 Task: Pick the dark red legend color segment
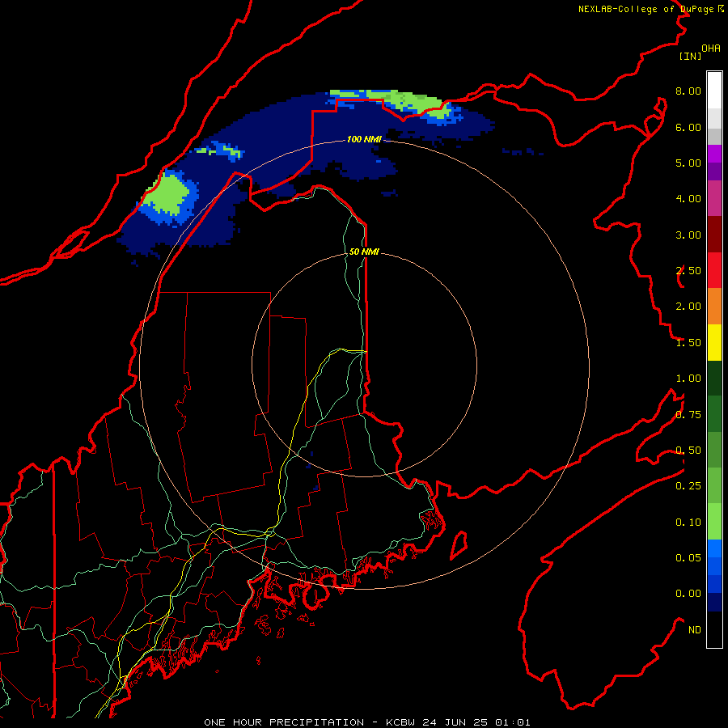click(x=714, y=235)
